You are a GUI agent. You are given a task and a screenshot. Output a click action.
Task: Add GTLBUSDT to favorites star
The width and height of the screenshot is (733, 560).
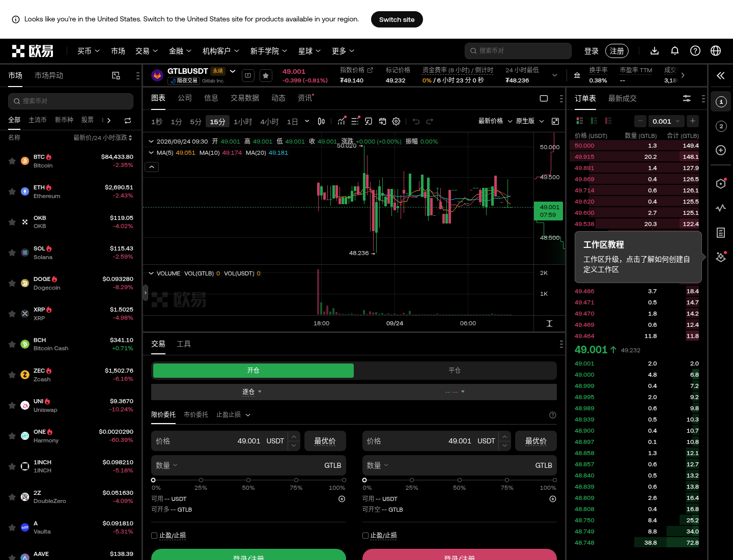(266, 75)
